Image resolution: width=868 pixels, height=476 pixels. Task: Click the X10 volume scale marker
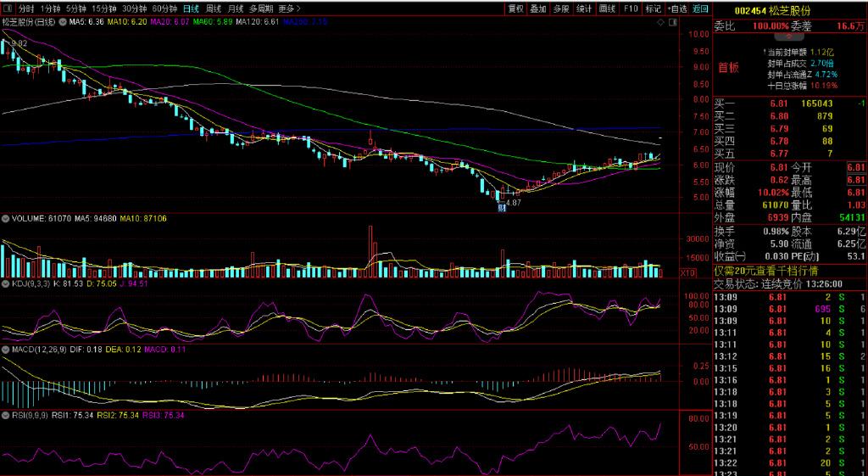[x=687, y=272]
